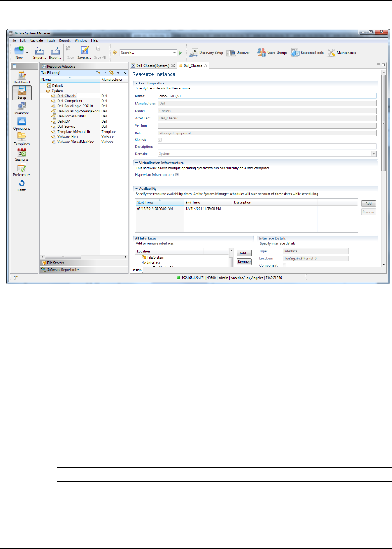Open Resource Pools from the toolbar
This screenshot has height=549, width=392.
click(307, 53)
